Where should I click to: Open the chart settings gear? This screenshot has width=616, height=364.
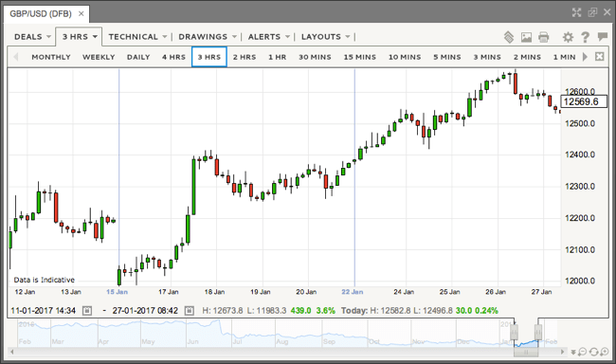[568, 37]
